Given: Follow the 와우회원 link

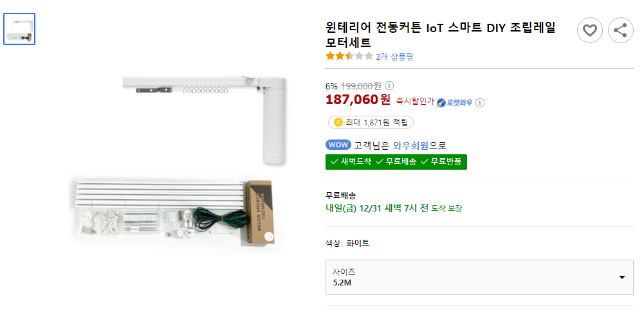Looking at the screenshot, I should (x=410, y=145).
